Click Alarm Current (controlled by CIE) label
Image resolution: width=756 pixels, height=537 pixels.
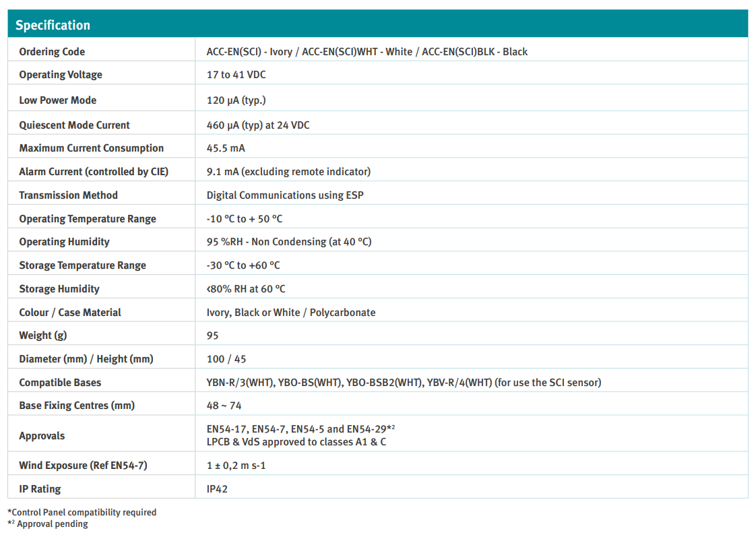click(94, 172)
